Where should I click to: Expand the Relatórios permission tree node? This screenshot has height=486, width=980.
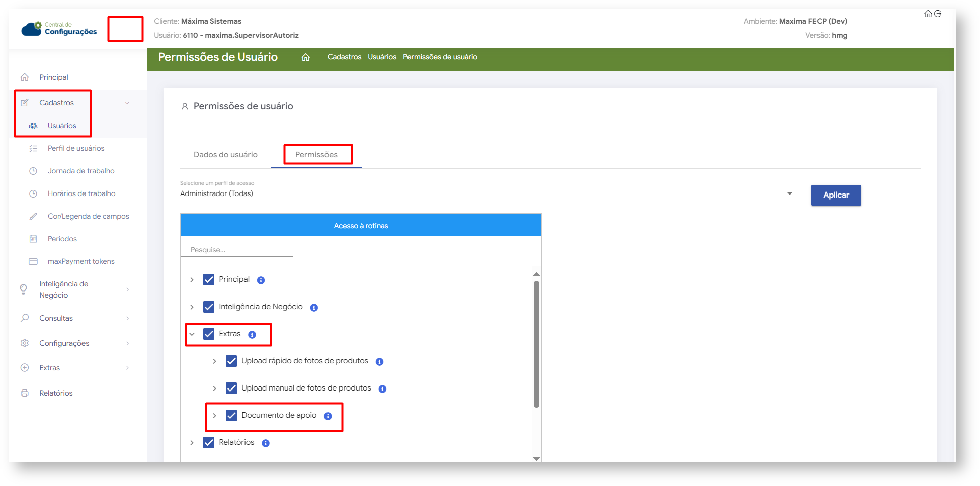192,443
